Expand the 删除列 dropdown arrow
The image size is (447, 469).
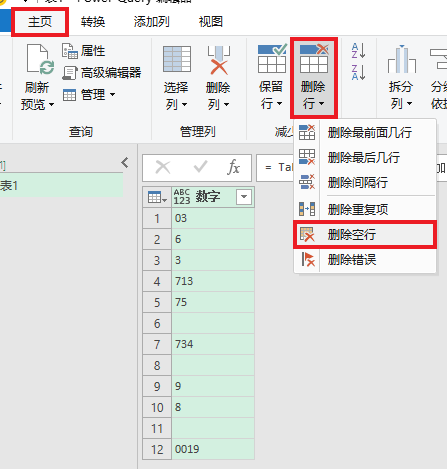coord(226,105)
